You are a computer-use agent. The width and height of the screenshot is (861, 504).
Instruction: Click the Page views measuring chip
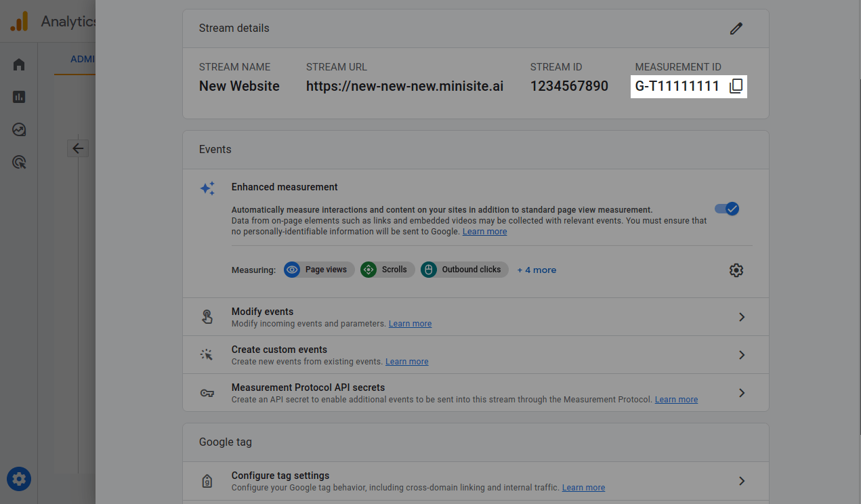click(319, 270)
